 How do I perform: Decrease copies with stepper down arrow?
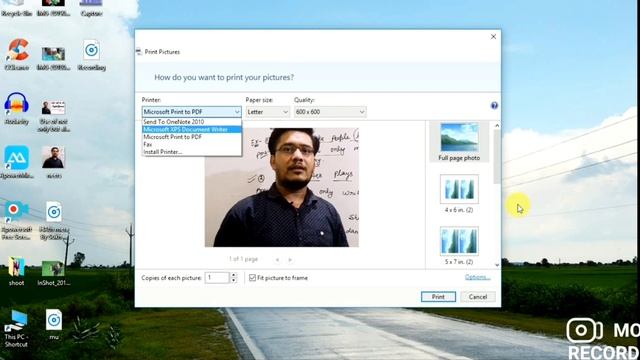233,280
